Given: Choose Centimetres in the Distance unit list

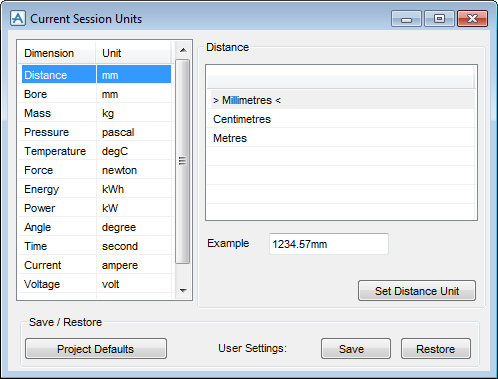Looking at the screenshot, I should 341,119.
